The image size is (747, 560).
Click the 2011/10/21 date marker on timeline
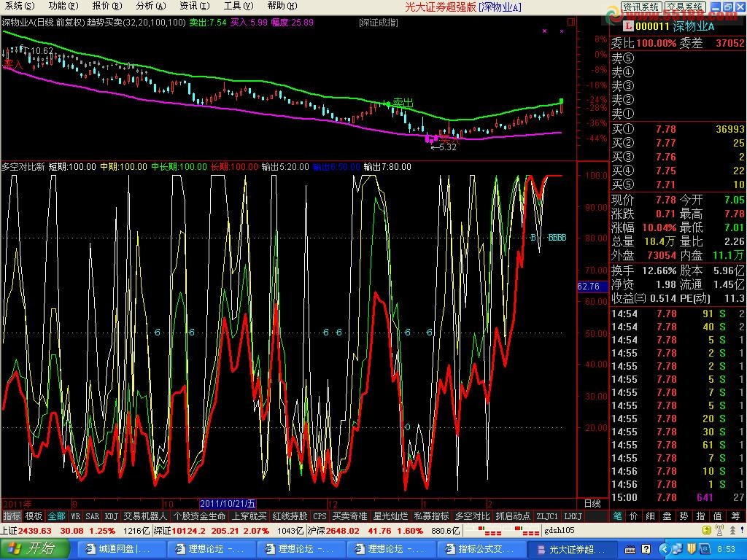(x=228, y=503)
